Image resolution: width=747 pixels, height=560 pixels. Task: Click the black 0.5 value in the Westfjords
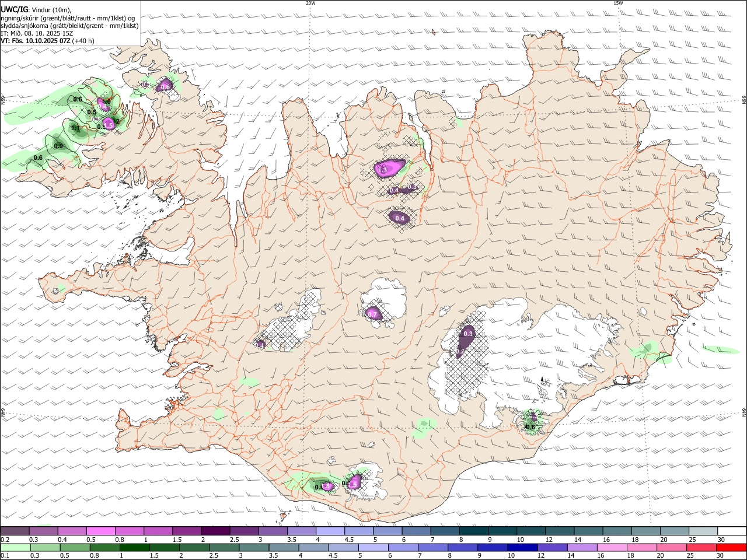pos(92,112)
